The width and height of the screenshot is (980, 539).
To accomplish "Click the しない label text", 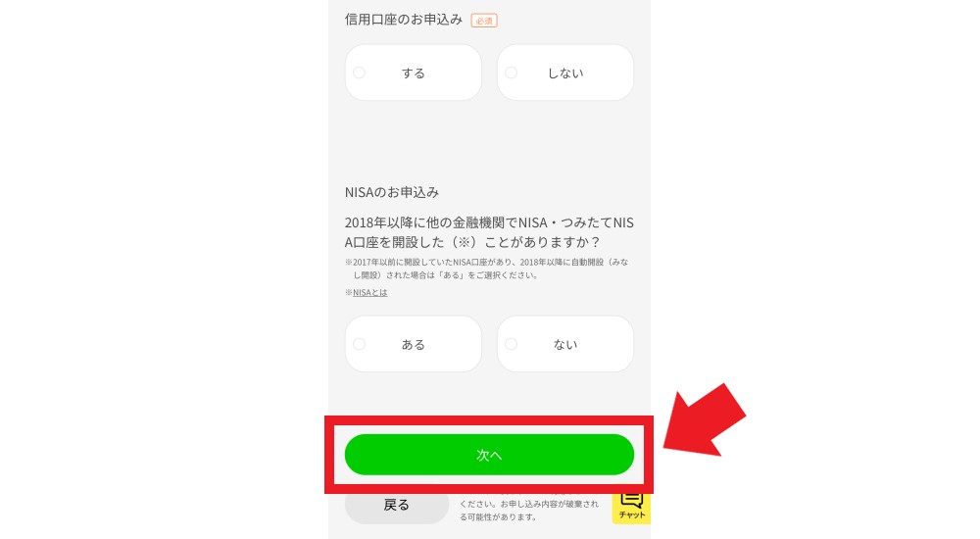I will point(565,73).
